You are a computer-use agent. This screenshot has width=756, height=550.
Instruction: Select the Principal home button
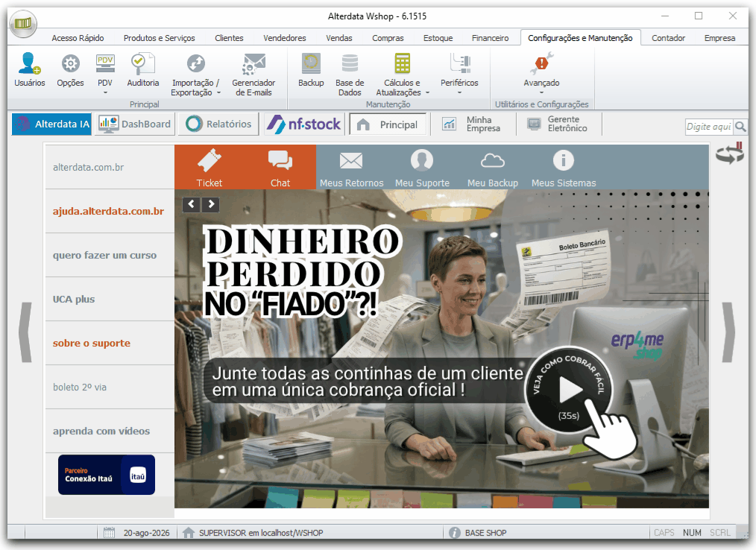(388, 124)
